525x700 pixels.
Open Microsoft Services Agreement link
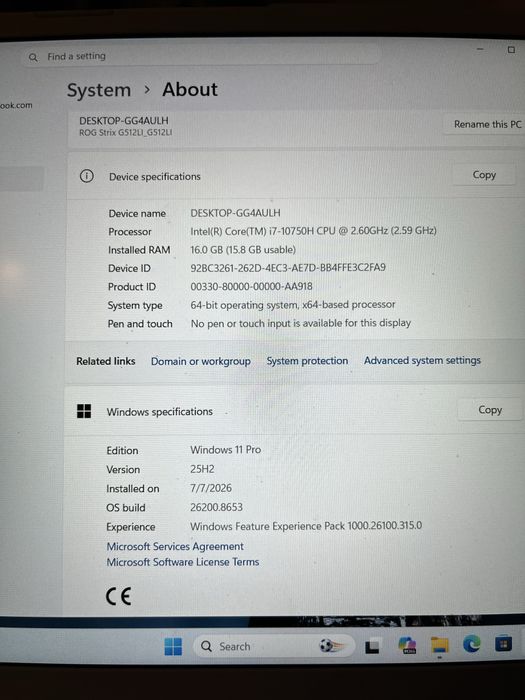175,546
